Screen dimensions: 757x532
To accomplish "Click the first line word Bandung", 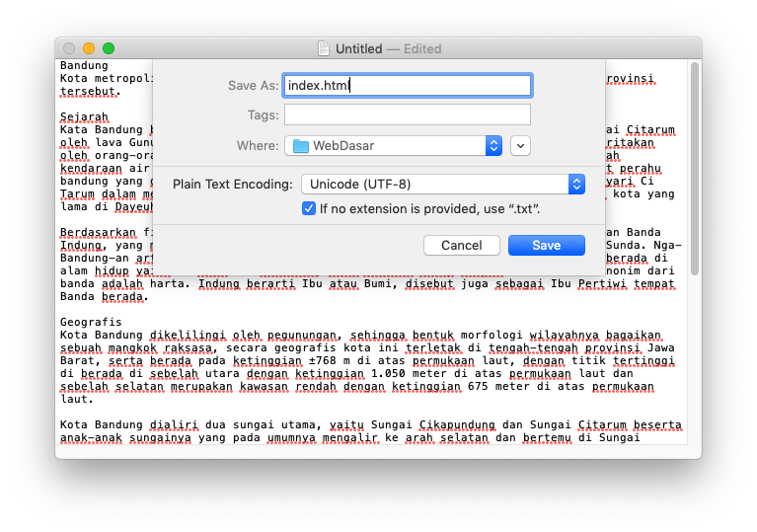I will [x=84, y=66].
